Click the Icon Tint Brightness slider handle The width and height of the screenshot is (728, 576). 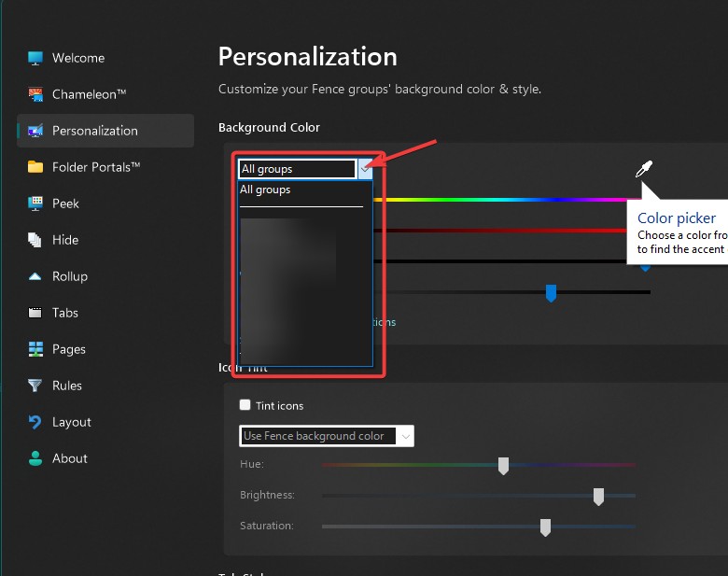click(x=598, y=497)
